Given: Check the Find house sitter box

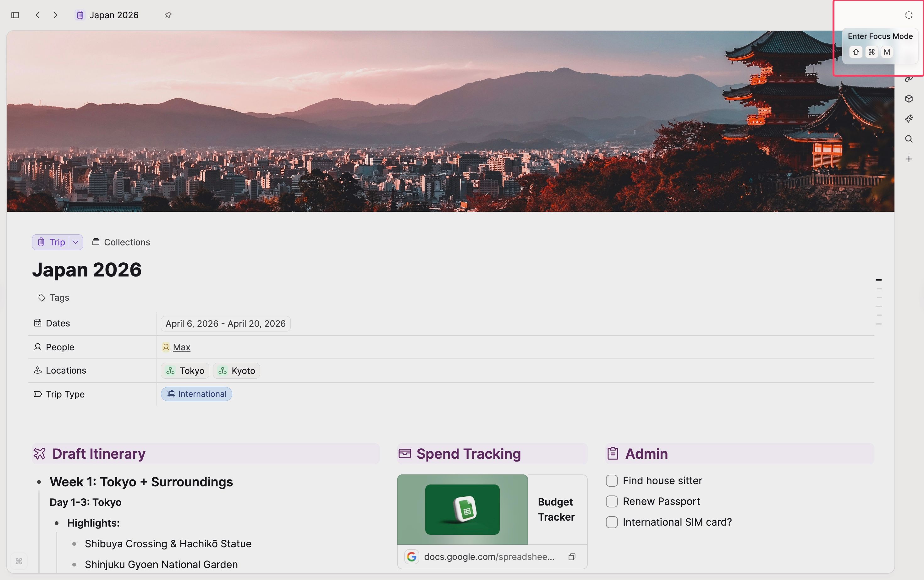Looking at the screenshot, I should pyautogui.click(x=612, y=481).
